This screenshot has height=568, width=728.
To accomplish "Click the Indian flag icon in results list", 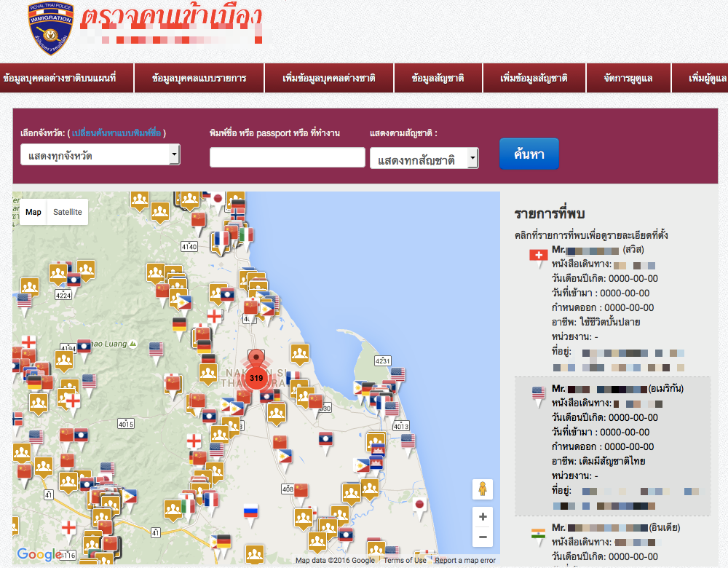I will [538, 536].
